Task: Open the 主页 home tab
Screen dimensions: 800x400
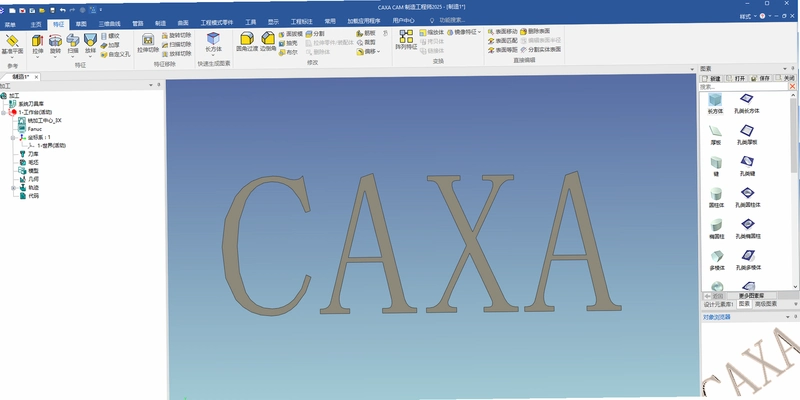Action: point(36,24)
